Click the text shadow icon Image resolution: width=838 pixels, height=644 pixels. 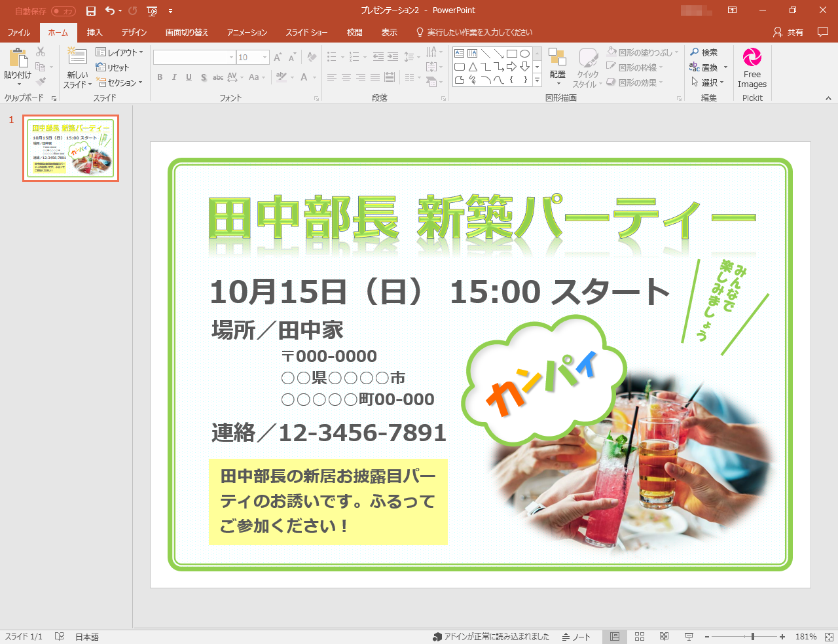[203, 77]
